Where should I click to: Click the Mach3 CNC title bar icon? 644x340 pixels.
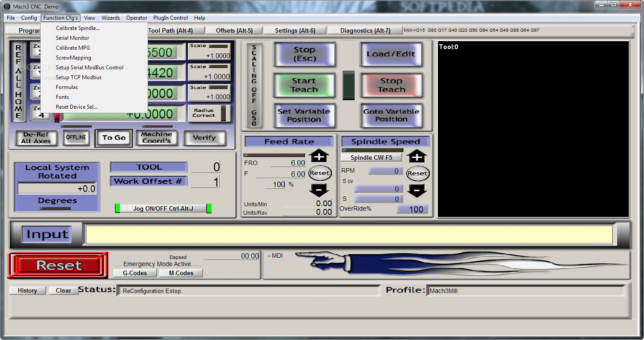tap(7, 6)
